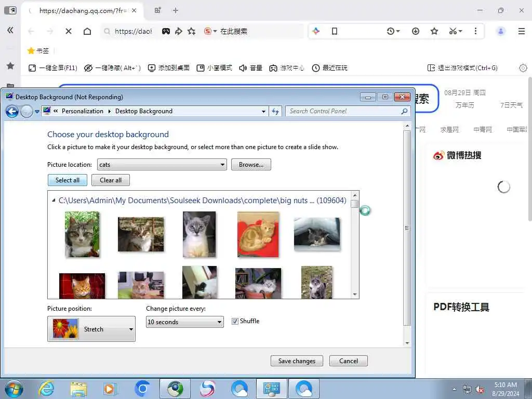This screenshot has height=399, width=532.
Task: Select the orange cat on red thumbnail
Action: pos(258,234)
